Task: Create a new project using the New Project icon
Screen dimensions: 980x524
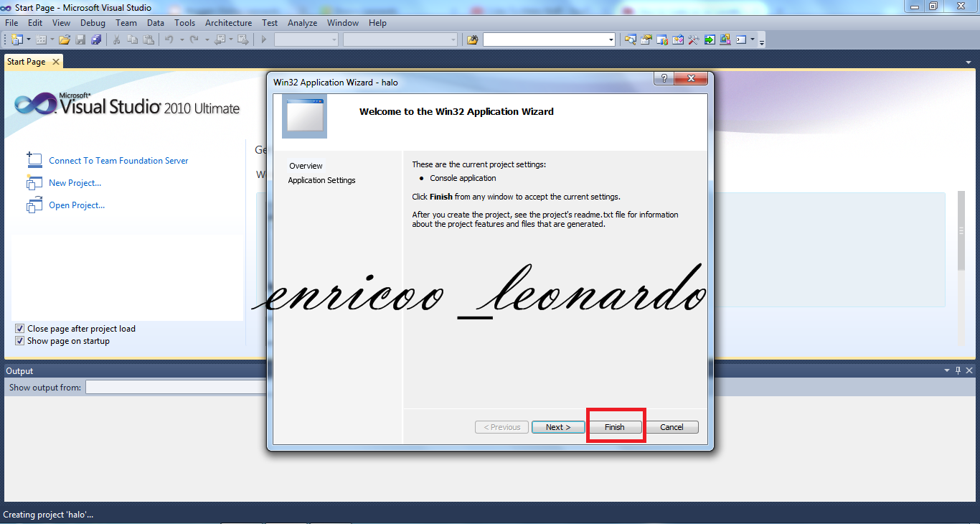Action: (17, 39)
